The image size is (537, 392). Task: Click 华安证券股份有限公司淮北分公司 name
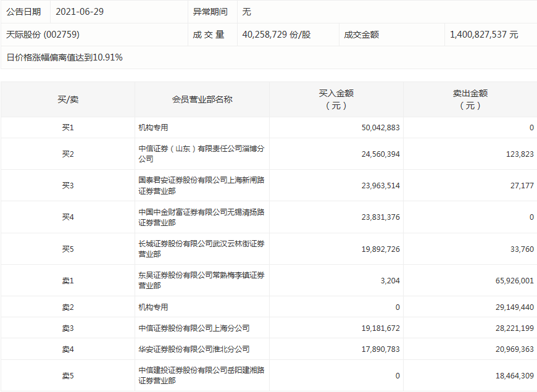(194, 349)
